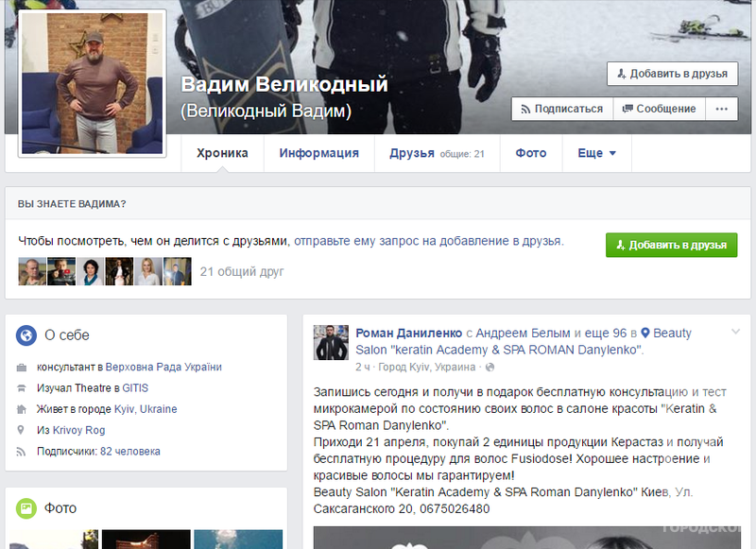Click the Фото section icon
The width and height of the screenshot is (756, 549).
coord(26,508)
